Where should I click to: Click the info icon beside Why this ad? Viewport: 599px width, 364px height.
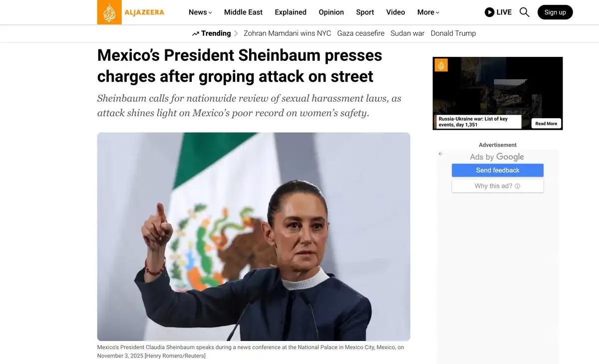coord(517,186)
